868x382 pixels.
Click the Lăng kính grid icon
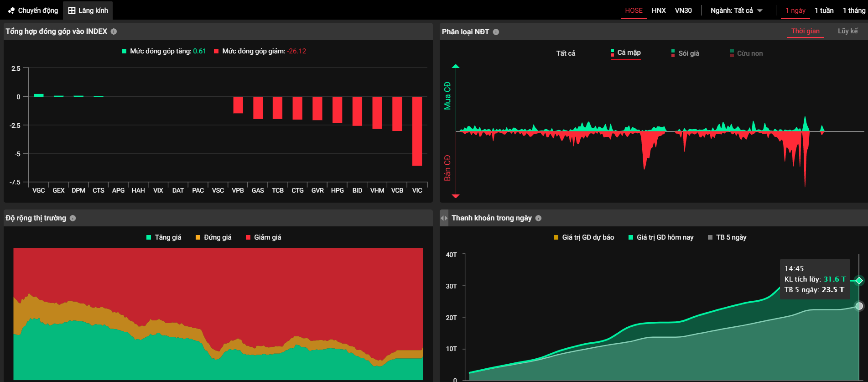pyautogui.click(x=72, y=10)
